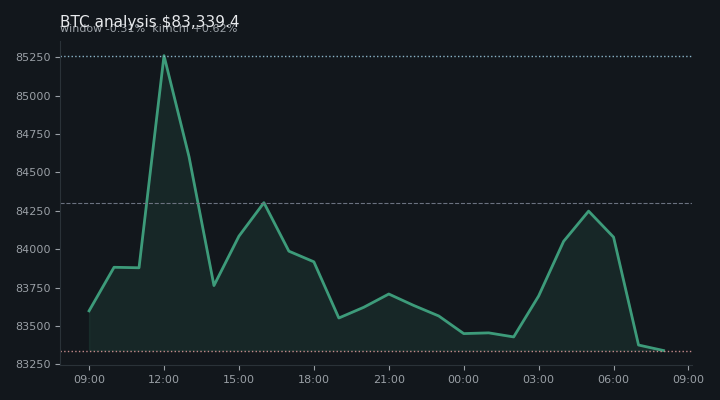Select the 85000 price axis label

[x=33, y=96]
